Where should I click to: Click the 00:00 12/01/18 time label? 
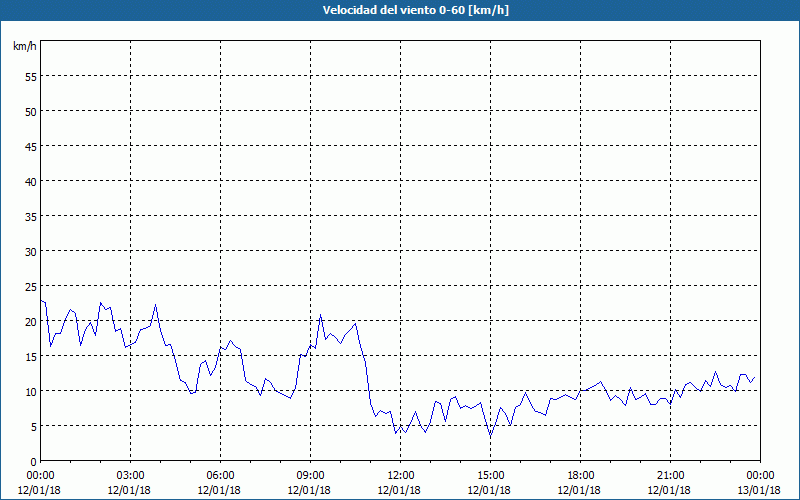click(x=39, y=483)
